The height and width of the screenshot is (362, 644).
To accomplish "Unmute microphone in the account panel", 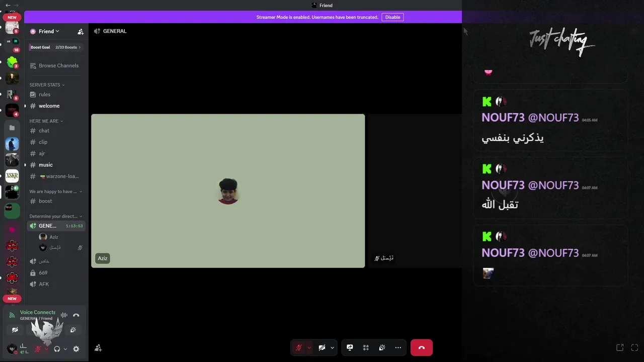I will (x=38, y=349).
